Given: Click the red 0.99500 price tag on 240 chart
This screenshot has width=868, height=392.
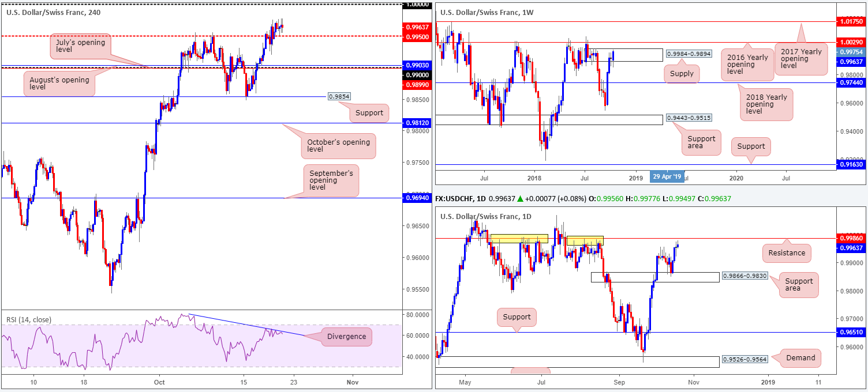Looking at the screenshot, I should pos(418,36).
